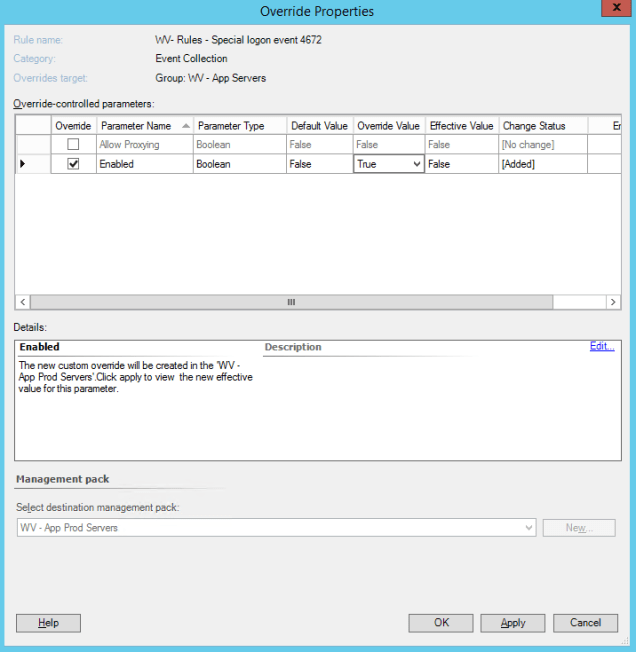
Task: Click the Effective Value column header
Action: (x=461, y=126)
